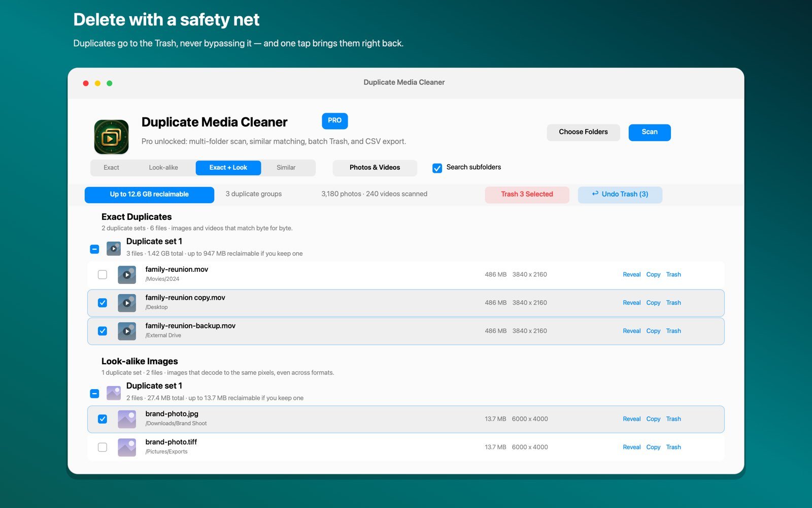
Task: Click the /Pictures/Exports path text
Action: pos(166,452)
